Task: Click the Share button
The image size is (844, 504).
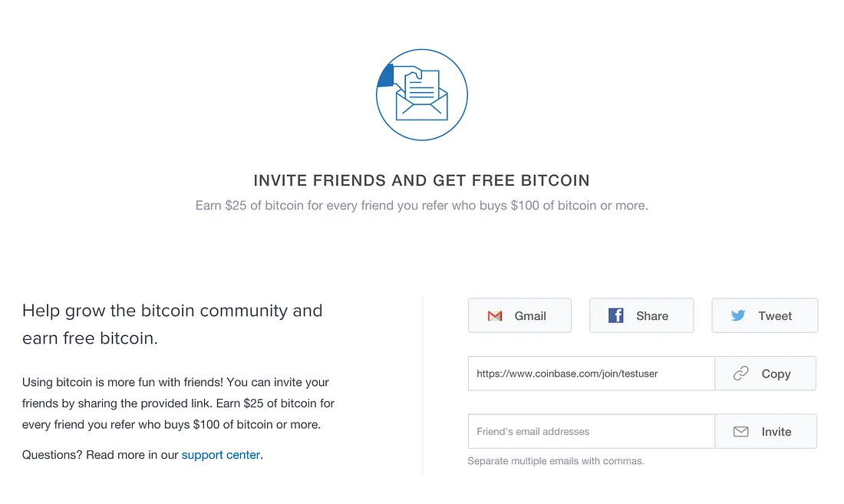Action: pyautogui.click(x=641, y=315)
